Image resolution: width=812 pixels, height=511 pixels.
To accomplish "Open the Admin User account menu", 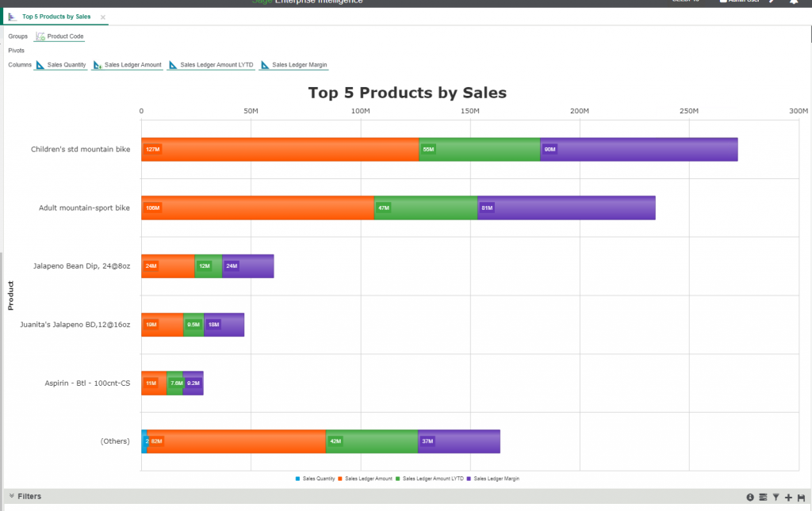I will (x=741, y=2).
